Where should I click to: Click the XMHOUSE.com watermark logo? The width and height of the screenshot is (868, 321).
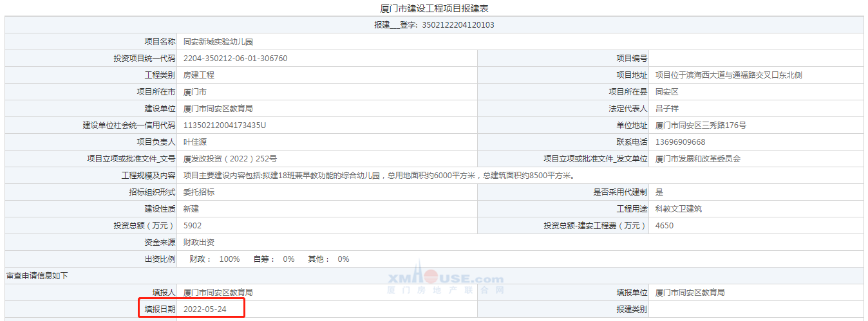click(x=445, y=279)
